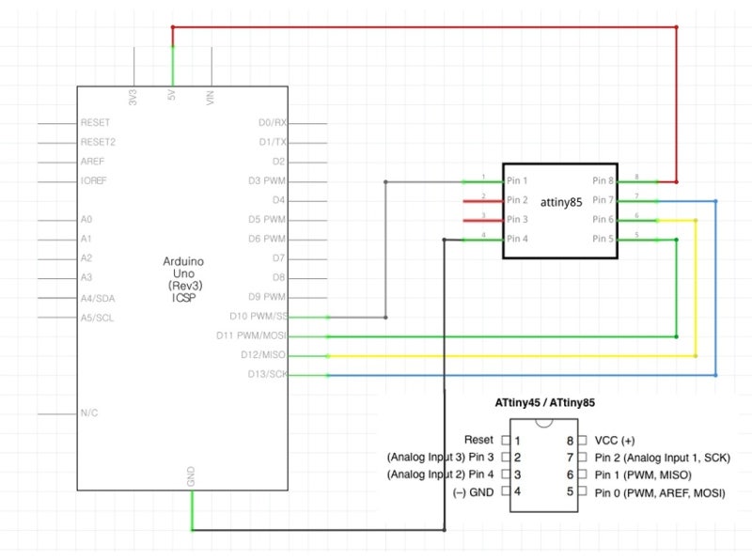Click the A4/SDA pin on Arduino
This screenshot has height=560, width=752.
[x=98, y=298]
